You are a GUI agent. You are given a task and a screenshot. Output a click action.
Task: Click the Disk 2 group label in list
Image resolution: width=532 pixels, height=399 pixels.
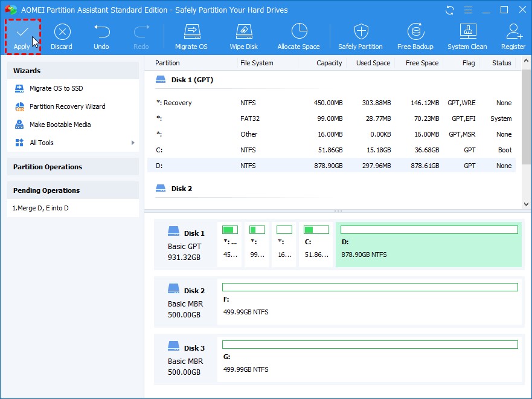coord(182,189)
